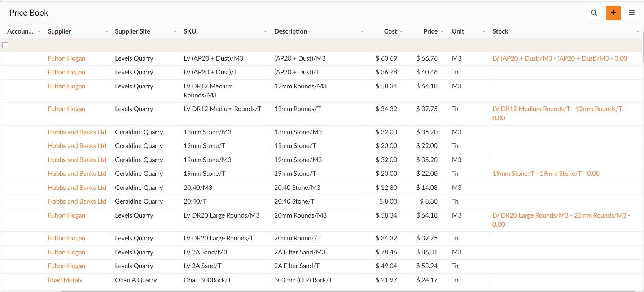Open stock link 19mm Stone/T - 0.00
644x292 pixels.
tap(546, 174)
